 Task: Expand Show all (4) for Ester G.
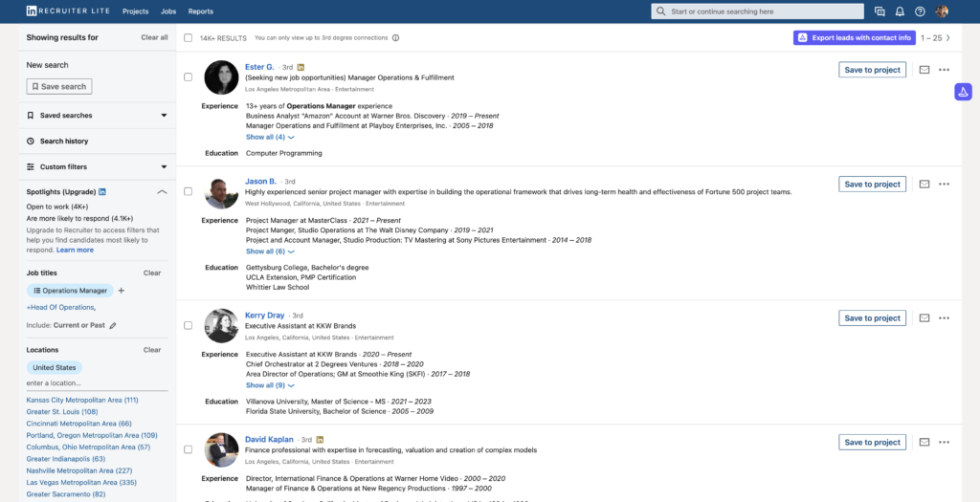[270, 137]
